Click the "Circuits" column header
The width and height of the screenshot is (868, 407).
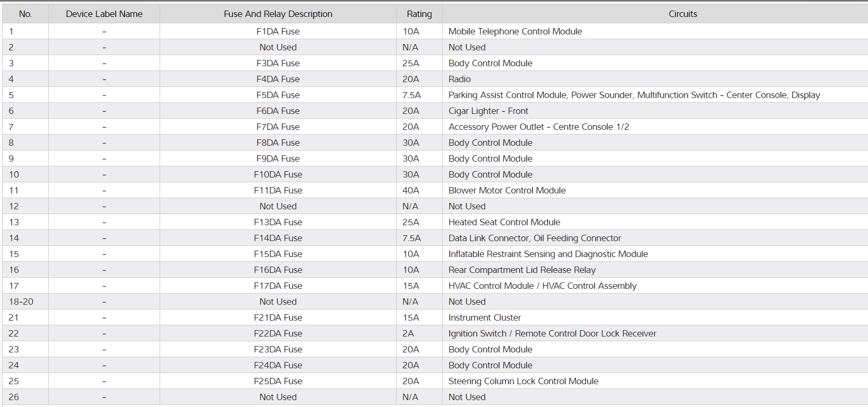(682, 14)
